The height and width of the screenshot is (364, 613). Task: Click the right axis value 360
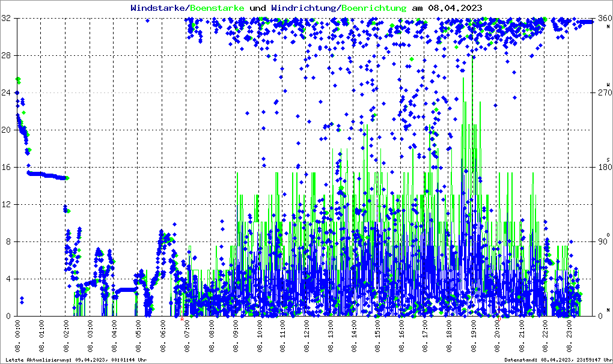[x=605, y=19]
